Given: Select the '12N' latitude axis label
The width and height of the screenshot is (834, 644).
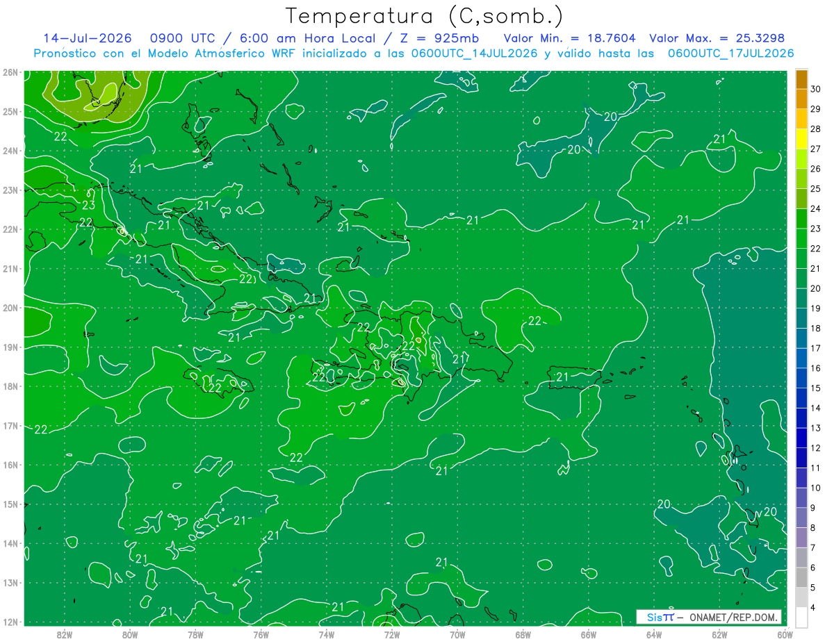Looking at the screenshot, I should [x=10, y=622].
